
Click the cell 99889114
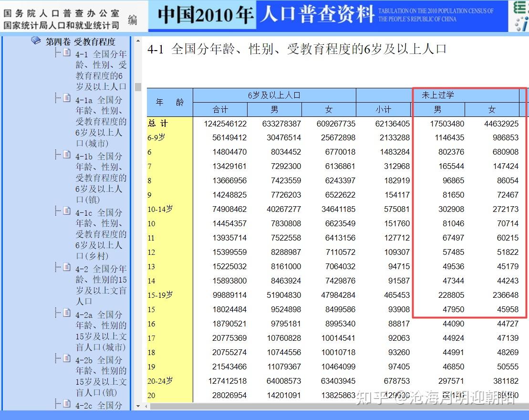(229, 295)
